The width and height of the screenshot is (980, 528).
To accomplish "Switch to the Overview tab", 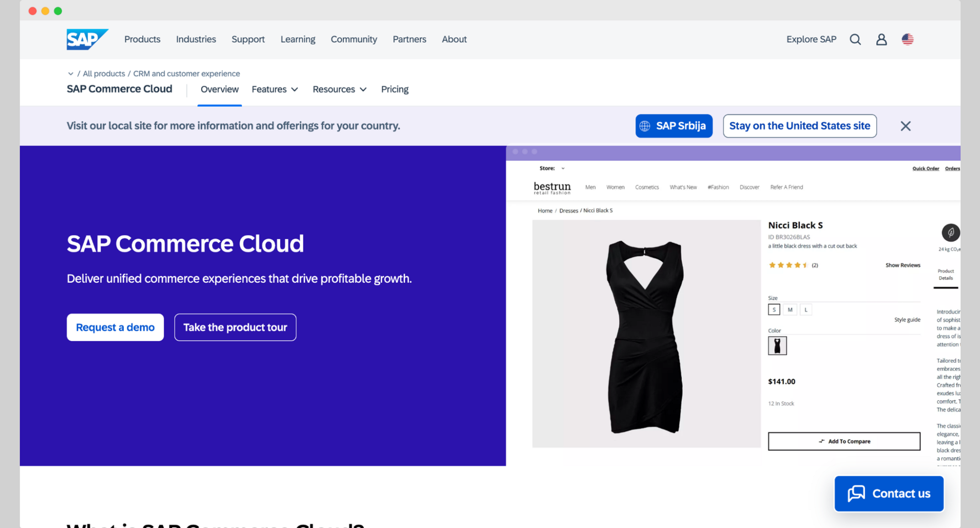I will tap(220, 90).
